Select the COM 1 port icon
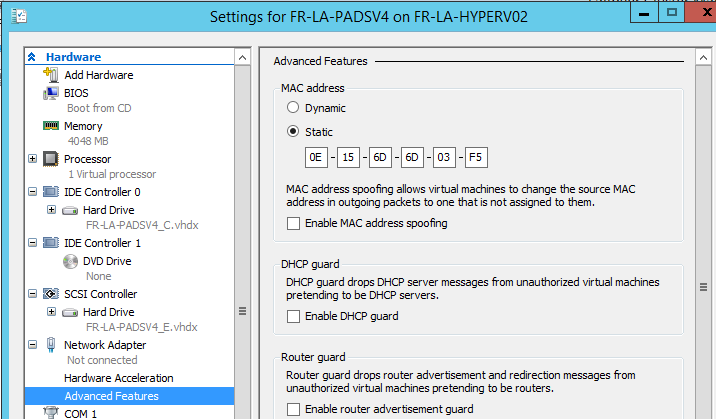716x419 pixels. (52, 413)
